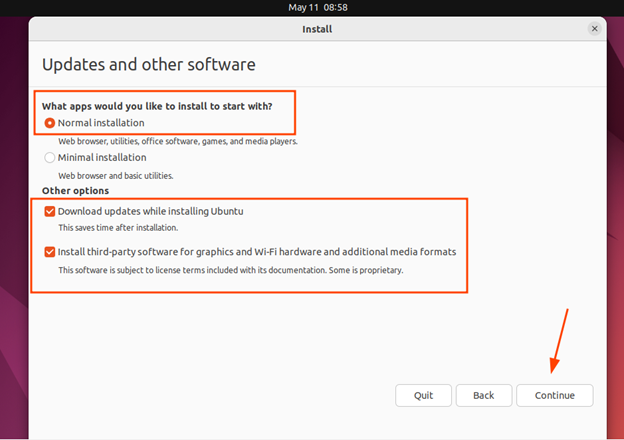The width and height of the screenshot is (624, 440).
Task: Close the Install window with X icon
Action: [595, 29]
